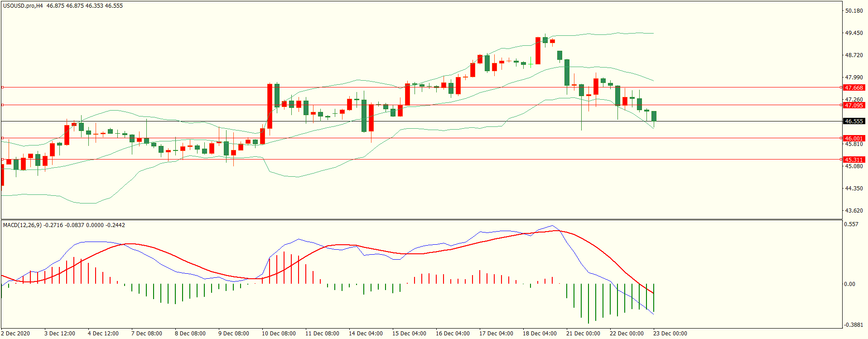Click the 7 Dec 08:00 time axis label
Image resolution: width=868 pixels, height=339 pixels.
click(147, 334)
